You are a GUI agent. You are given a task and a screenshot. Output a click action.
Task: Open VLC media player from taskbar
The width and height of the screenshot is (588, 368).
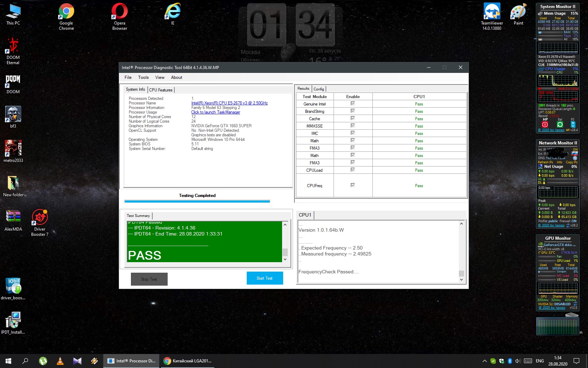pyautogui.click(x=60, y=361)
